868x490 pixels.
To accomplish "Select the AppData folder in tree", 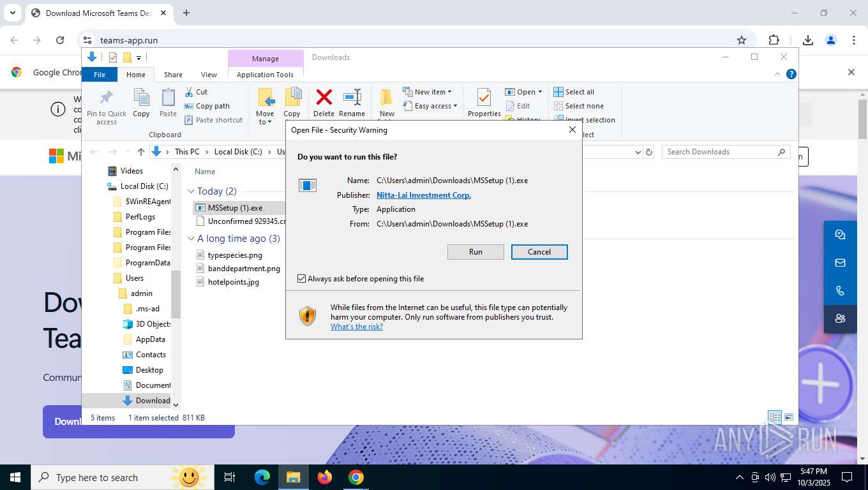I will [x=151, y=339].
